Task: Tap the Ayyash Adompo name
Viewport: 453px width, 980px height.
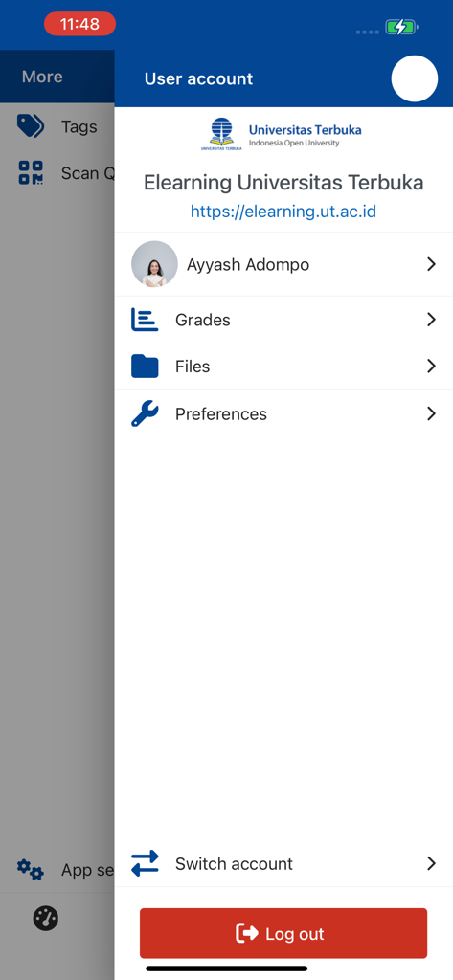Action: click(248, 265)
